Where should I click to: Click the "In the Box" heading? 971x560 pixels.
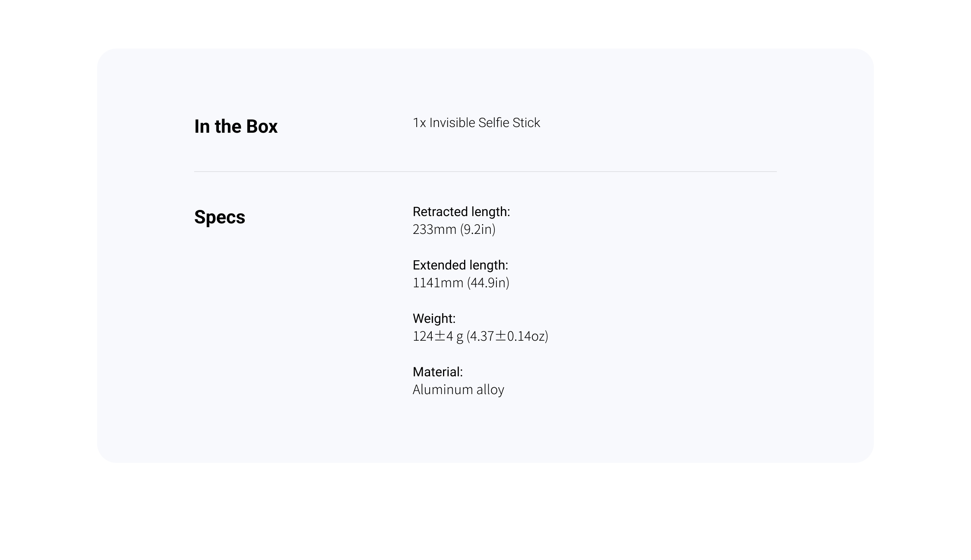[236, 126]
